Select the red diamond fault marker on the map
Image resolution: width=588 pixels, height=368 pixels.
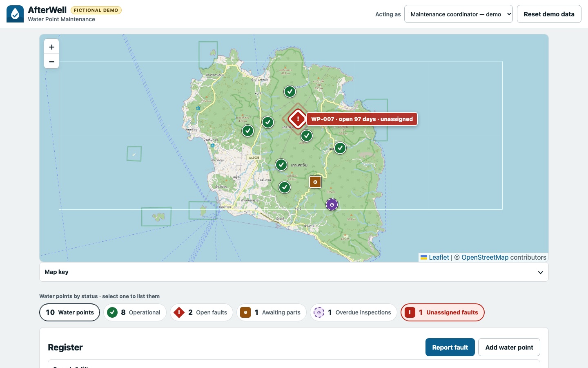(x=298, y=119)
